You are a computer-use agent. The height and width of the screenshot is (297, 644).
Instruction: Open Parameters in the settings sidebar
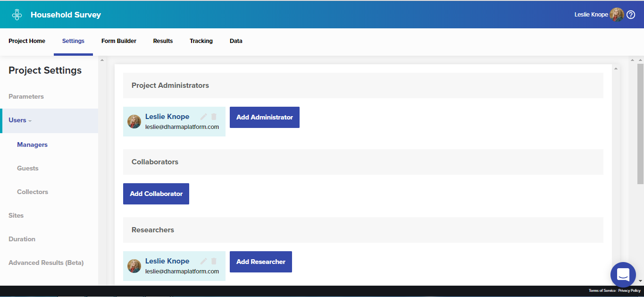pyautogui.click(x=26, y=96)
